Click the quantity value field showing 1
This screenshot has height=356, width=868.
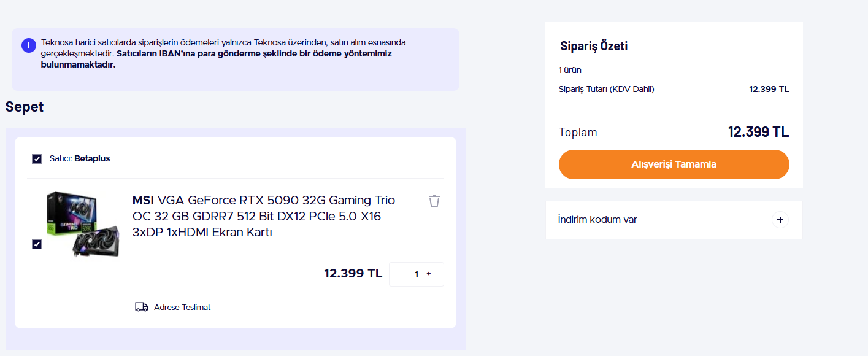tap(417, 274)
